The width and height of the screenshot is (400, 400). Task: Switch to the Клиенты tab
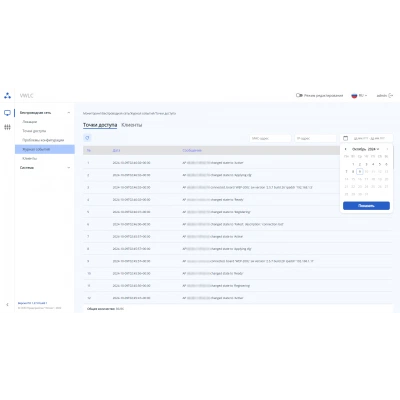tap(132, 125)
